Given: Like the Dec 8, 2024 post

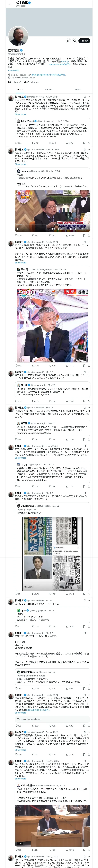Looking at the screenshot, I should 51,754.
